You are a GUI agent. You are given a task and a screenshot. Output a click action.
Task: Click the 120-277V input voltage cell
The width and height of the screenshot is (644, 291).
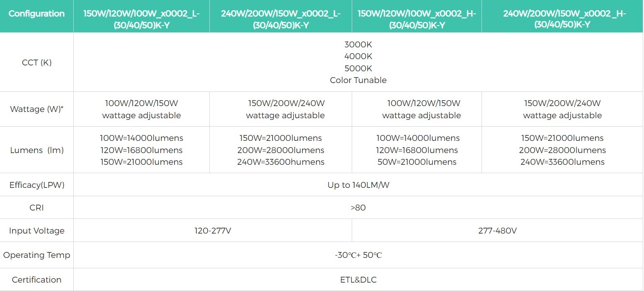(x=212, y=231)
